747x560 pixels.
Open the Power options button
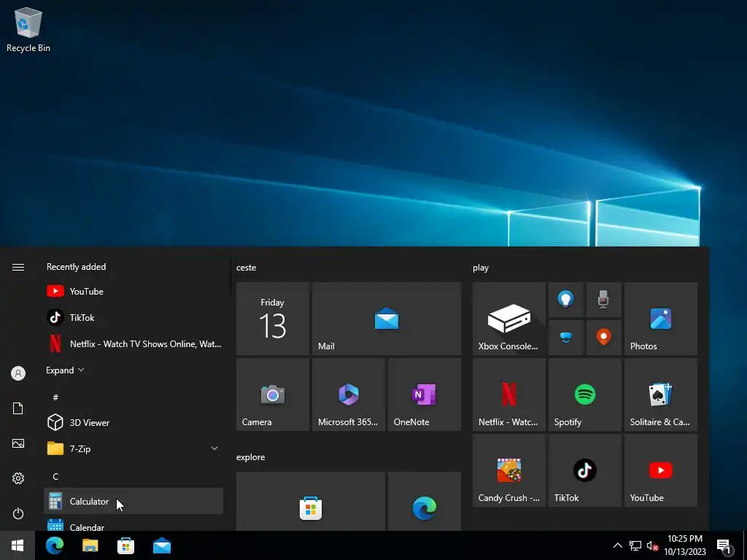click(x=18, y=513)
